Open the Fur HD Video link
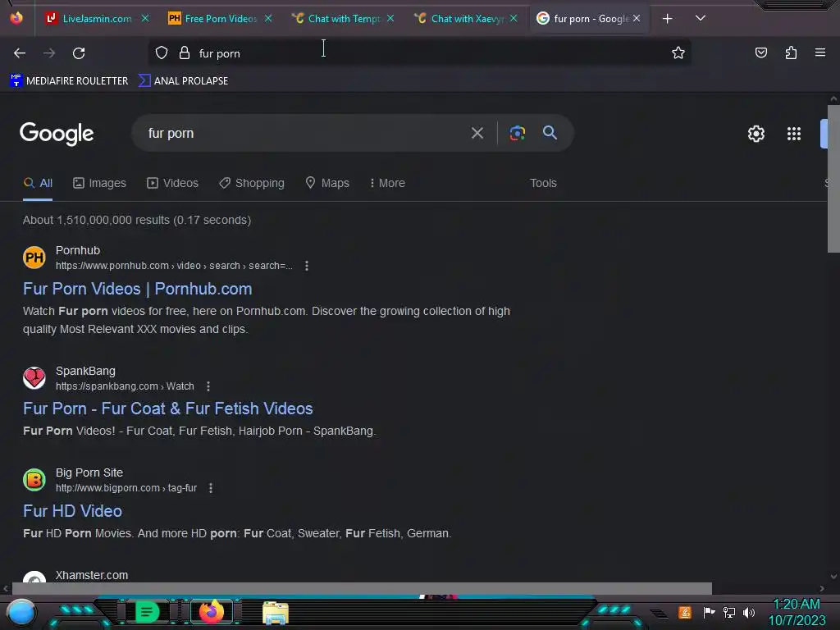840x630 pixels. (x=72, y=511)
